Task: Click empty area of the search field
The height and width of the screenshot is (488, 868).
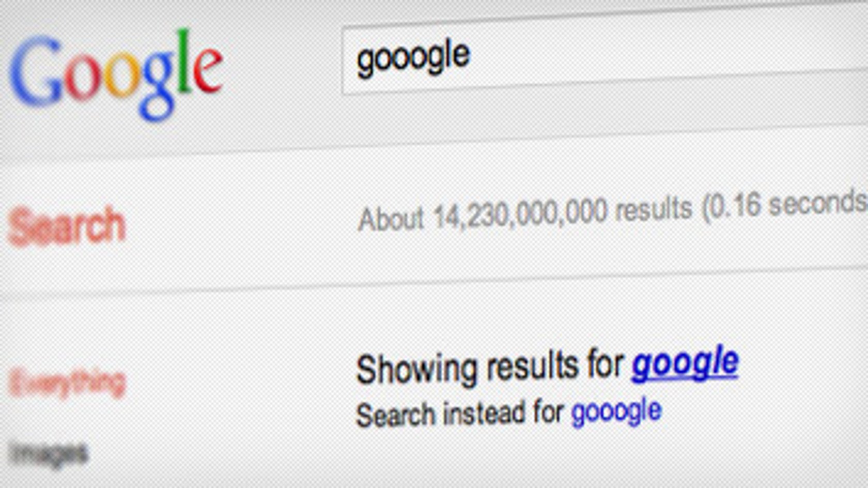Action: tap(672, 52)
